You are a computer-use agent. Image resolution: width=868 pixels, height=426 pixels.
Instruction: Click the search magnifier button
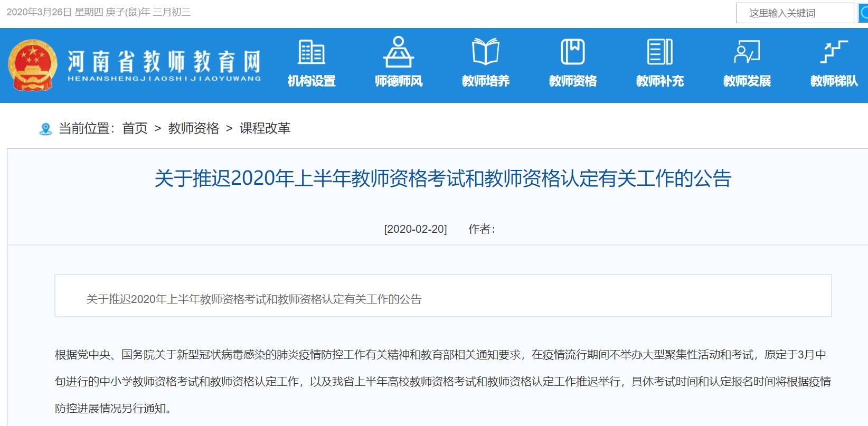[x=863, y=13]
